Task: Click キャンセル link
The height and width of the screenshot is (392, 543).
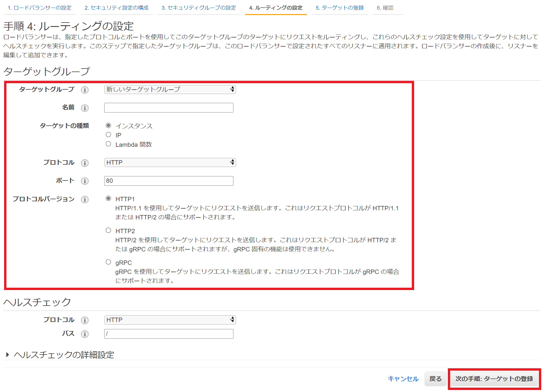Action: pos(403,379)
